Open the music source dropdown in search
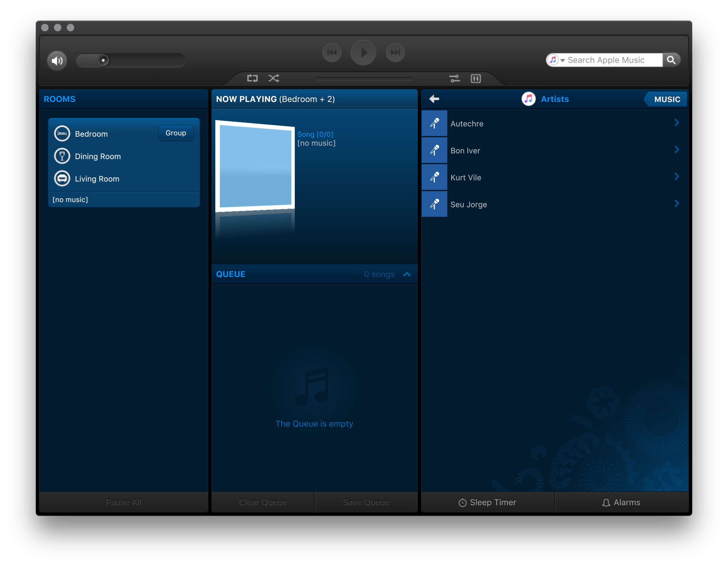Image resolution: width=728 pixels, height=567 pixels. [x=556, y=60]
